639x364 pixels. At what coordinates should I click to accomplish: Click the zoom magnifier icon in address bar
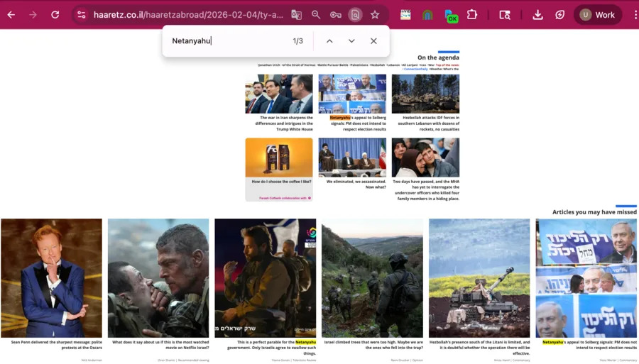coord(316,15)
